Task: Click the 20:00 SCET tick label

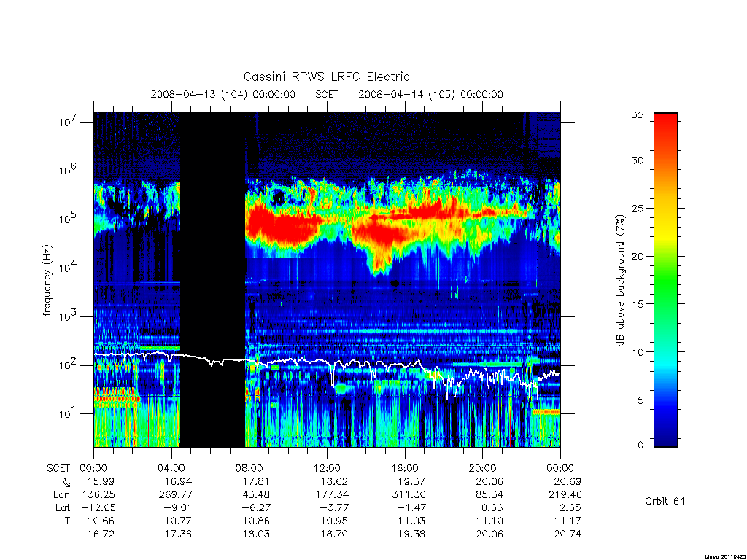Action: click(x=483, y=468)
